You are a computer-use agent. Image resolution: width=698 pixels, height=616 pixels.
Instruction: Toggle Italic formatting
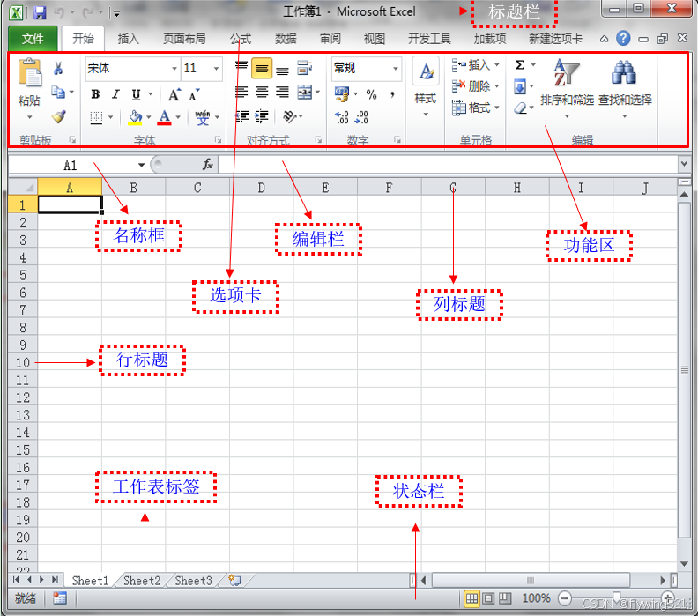tap(115, 94)
